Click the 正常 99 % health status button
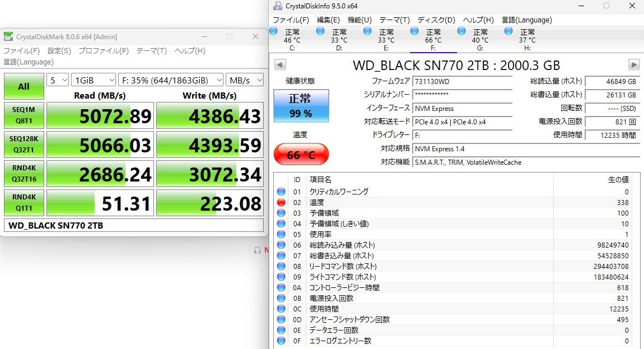 point(301,106)
